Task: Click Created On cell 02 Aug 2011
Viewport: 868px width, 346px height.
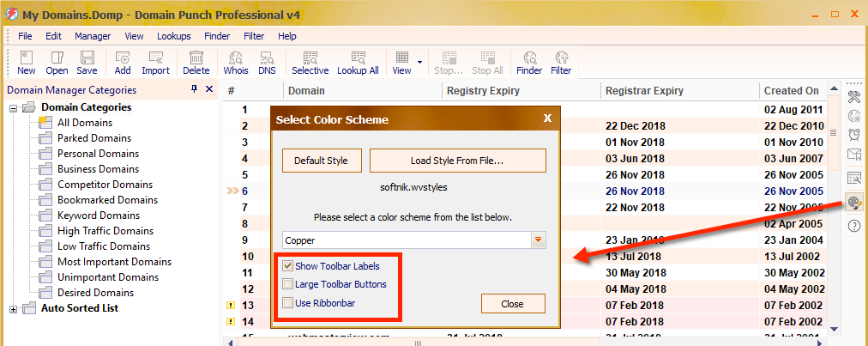Action: click(x=794, y=111)
